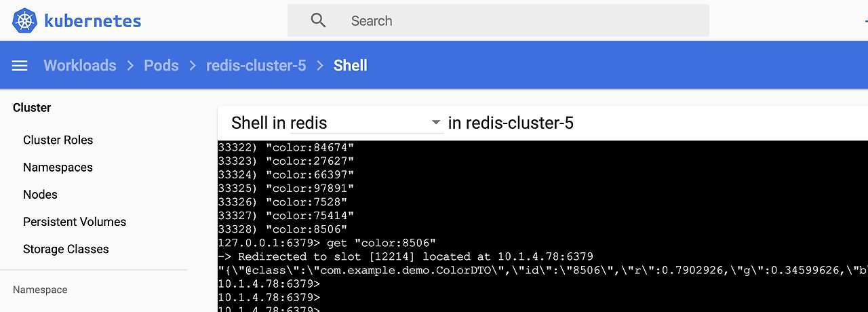
Task: Click the search magnifier icon
Action: pos(319,20)
